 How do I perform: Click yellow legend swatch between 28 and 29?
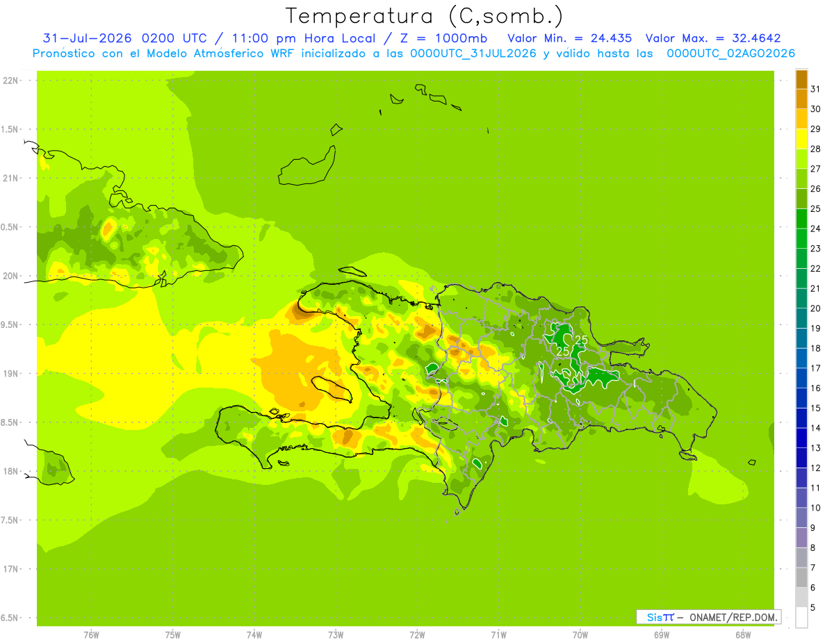(x=801, y=138)
